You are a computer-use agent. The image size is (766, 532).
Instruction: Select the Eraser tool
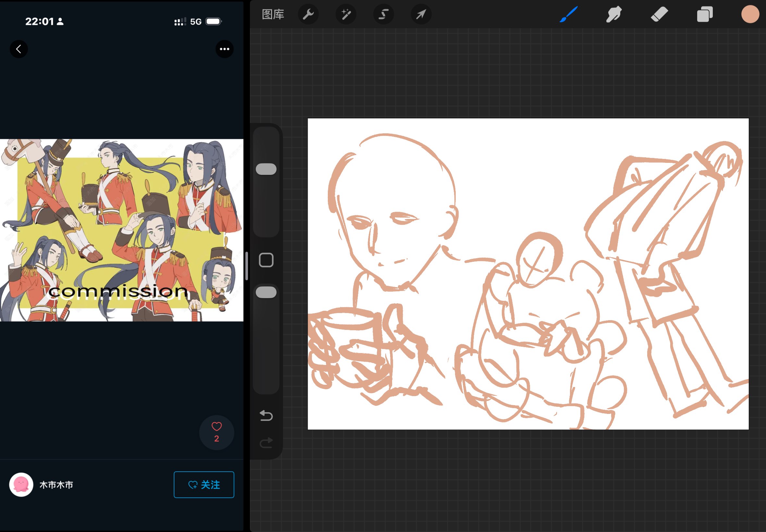pos(659,14)
